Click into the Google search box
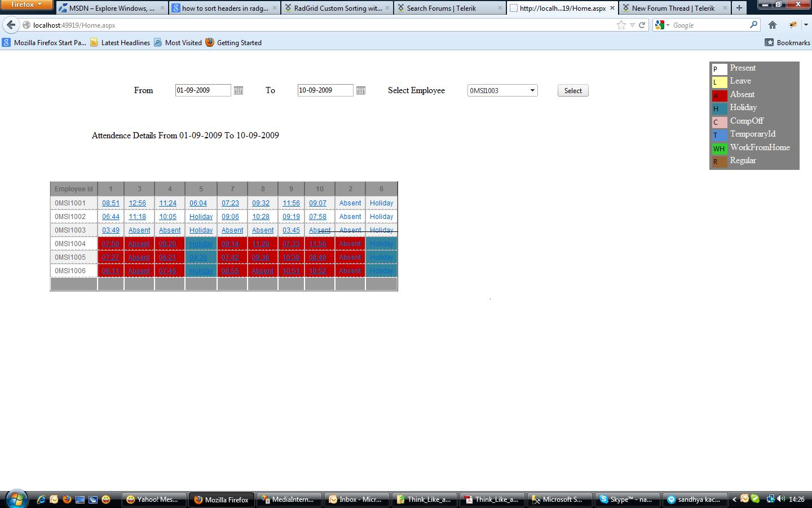The width and height of the screenshot is (812, 508). click(x=709, y=25)
